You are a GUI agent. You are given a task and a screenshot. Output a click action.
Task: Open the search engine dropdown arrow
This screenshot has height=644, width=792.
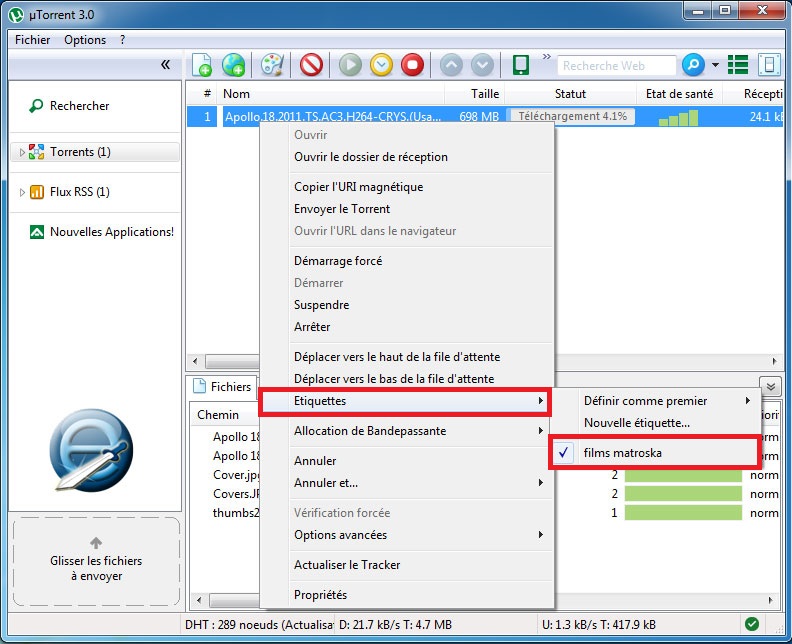[715, 65]
